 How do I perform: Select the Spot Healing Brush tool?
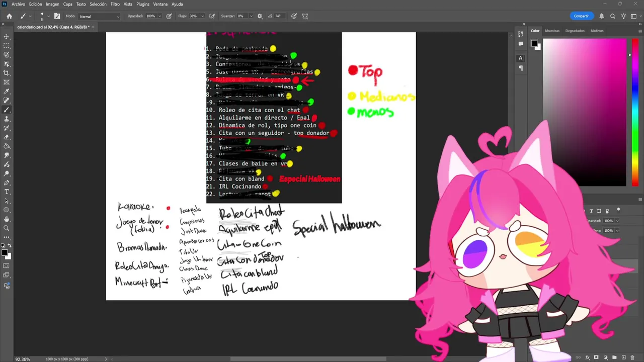(x=7, y=101)
